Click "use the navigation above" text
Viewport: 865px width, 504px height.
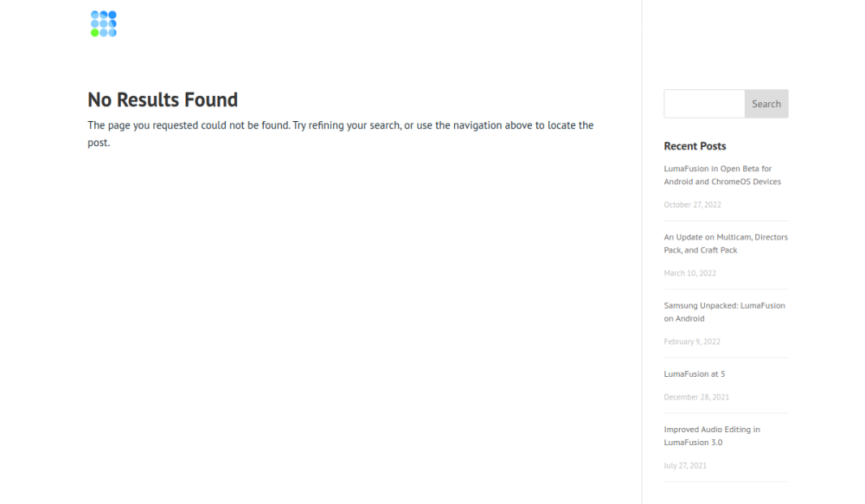tap(470, 125)
